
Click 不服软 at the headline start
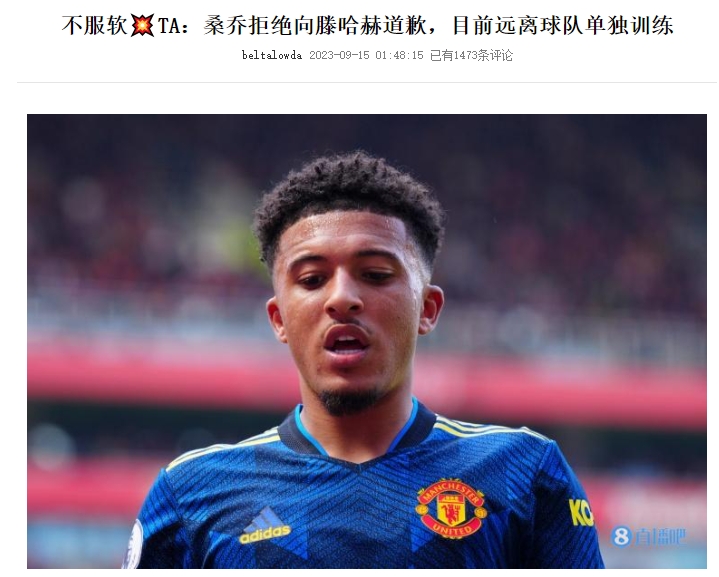point(94,25)
